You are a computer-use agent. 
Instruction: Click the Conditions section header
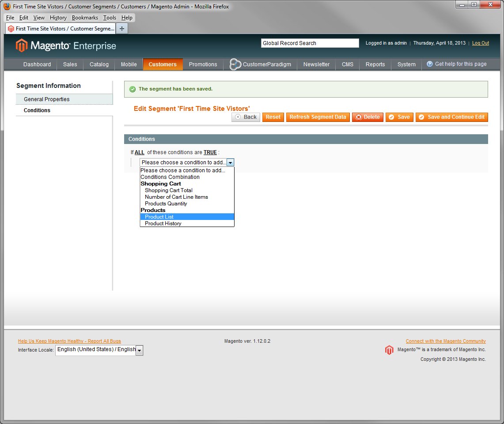point(306,139)
